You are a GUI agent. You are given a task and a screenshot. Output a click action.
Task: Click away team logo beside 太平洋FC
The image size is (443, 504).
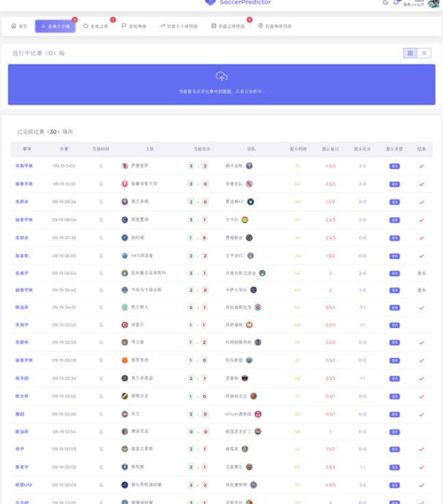pyautogui.click(x=251, y=256)
